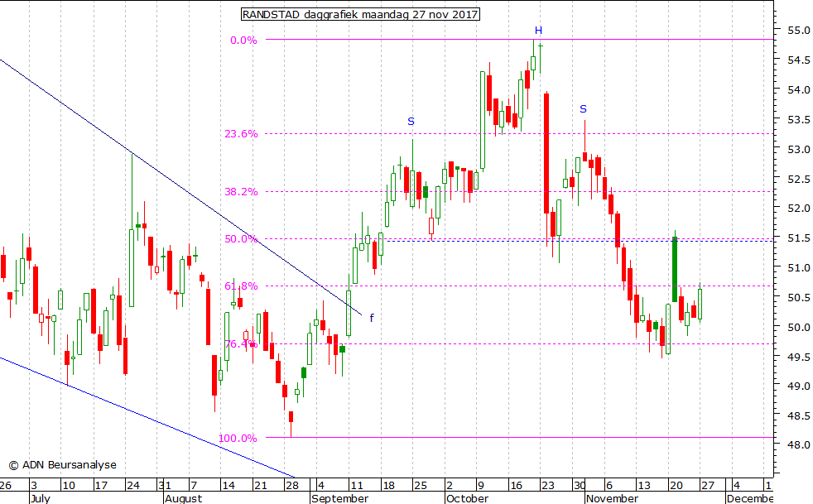The width and height of the screenshot is (813, 504).
Task: Click the 51.5 price axis label
Action: click(798, 238)
